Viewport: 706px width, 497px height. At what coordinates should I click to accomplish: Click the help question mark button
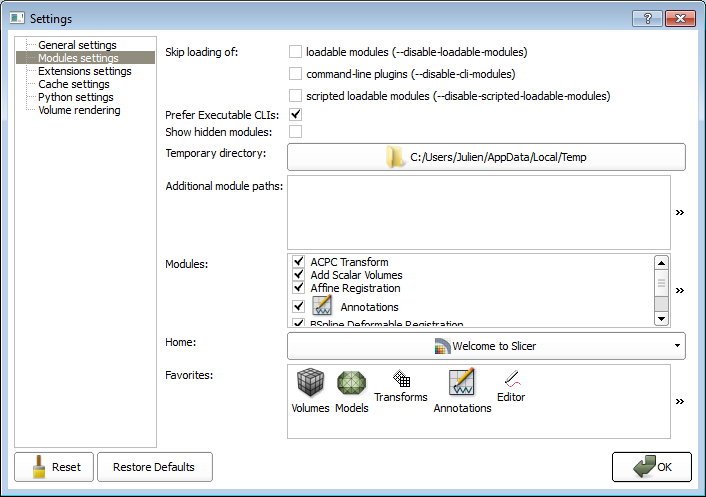(x=648, y=18)
